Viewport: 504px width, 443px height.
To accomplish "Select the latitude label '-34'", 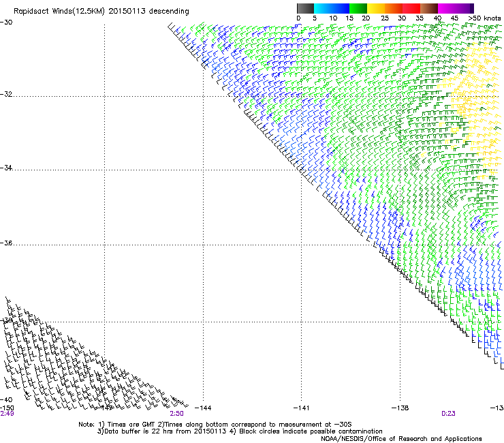I will [6, 168].
